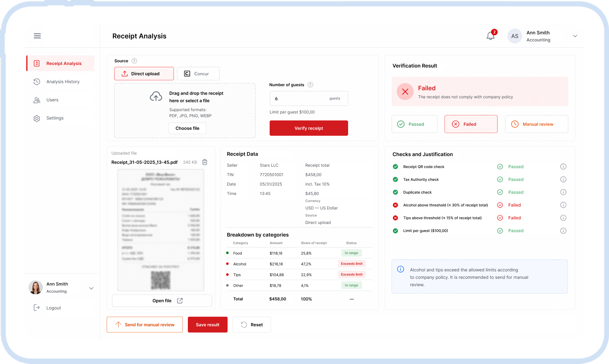
Task: Click the cloud upload icon in drop zone
Action: pos(156,97)
